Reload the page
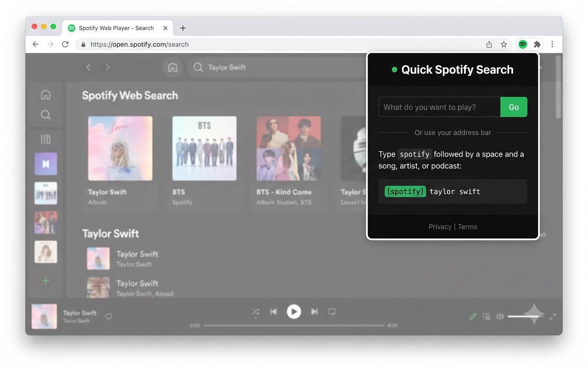 click(65, 45)
